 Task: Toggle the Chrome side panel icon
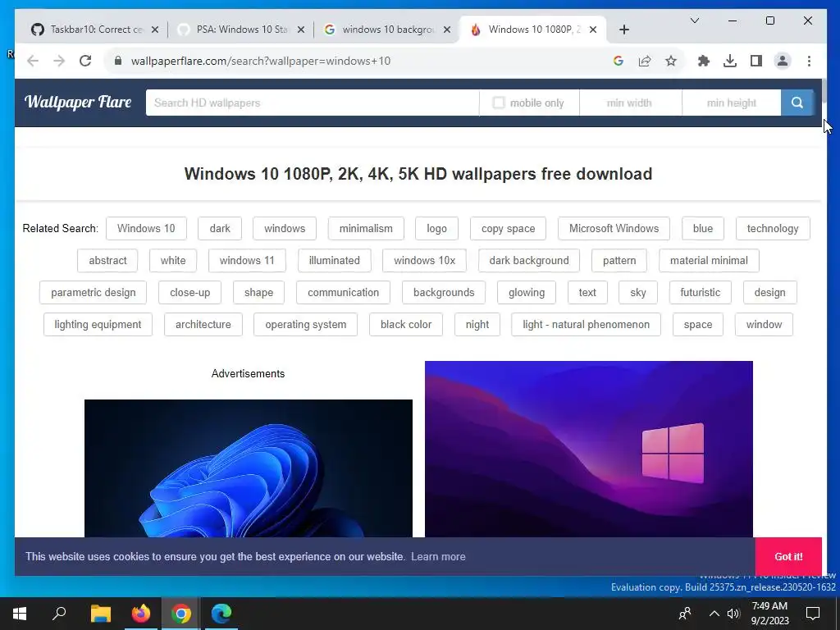tap(756, 61)
